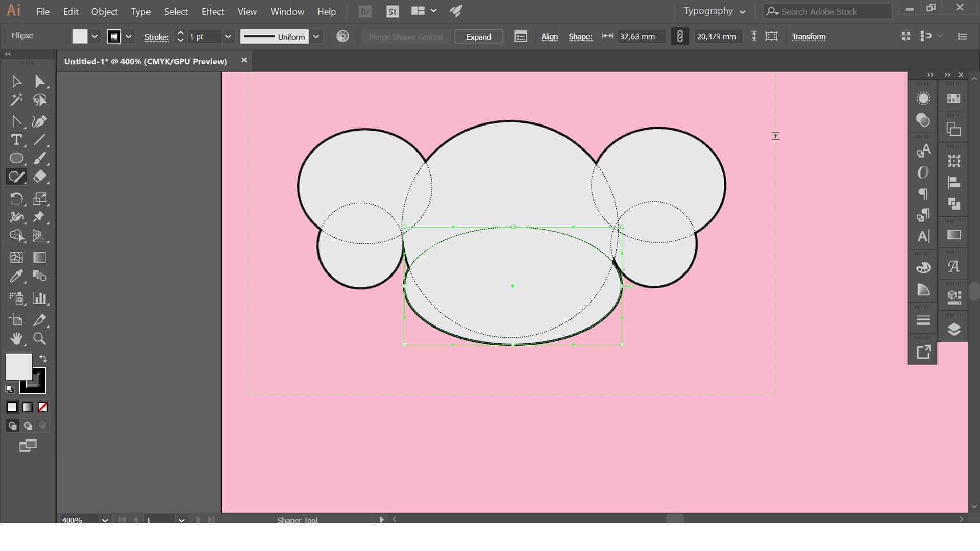Open the Shape properties link

click(x=580, y=37)
